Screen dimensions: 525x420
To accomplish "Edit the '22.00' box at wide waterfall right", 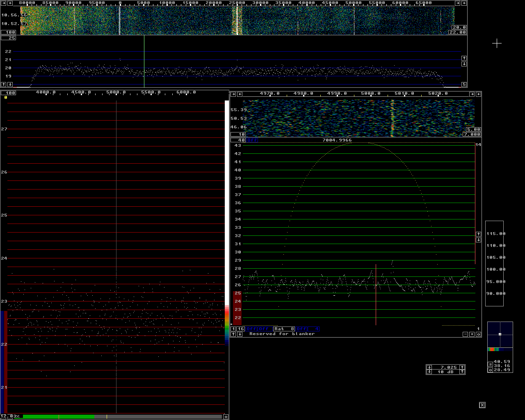I will click(457, 32).
